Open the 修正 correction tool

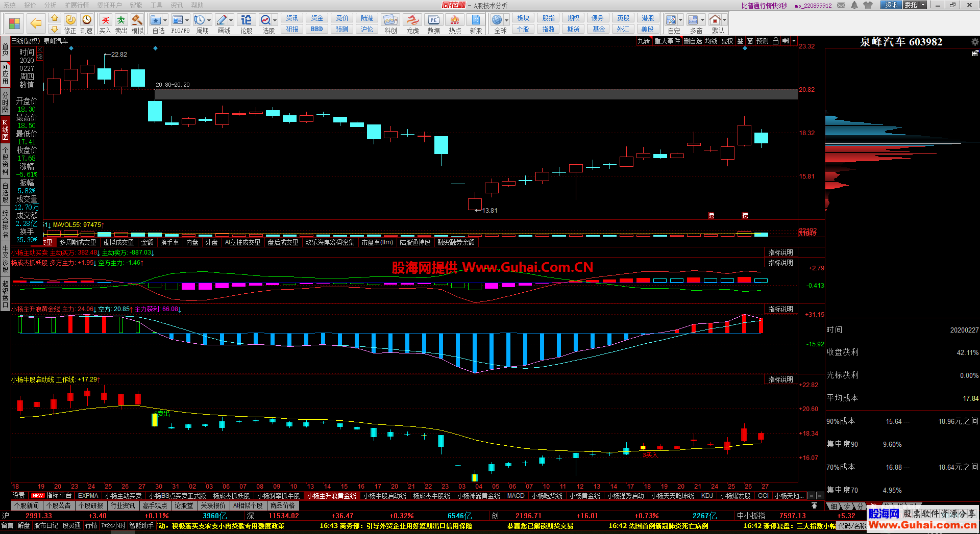pos(70,20)
